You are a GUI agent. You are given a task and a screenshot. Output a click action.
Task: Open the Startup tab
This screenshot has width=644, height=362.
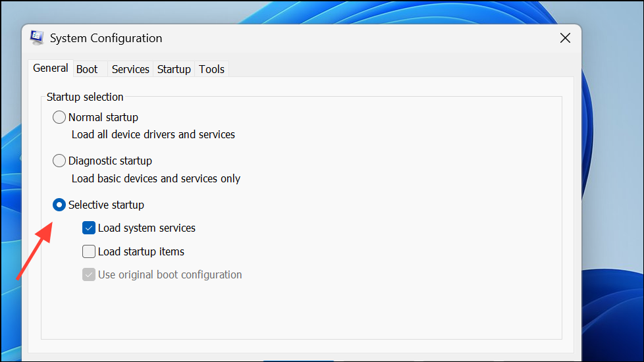pyautogui.click(x=174, y=69)
